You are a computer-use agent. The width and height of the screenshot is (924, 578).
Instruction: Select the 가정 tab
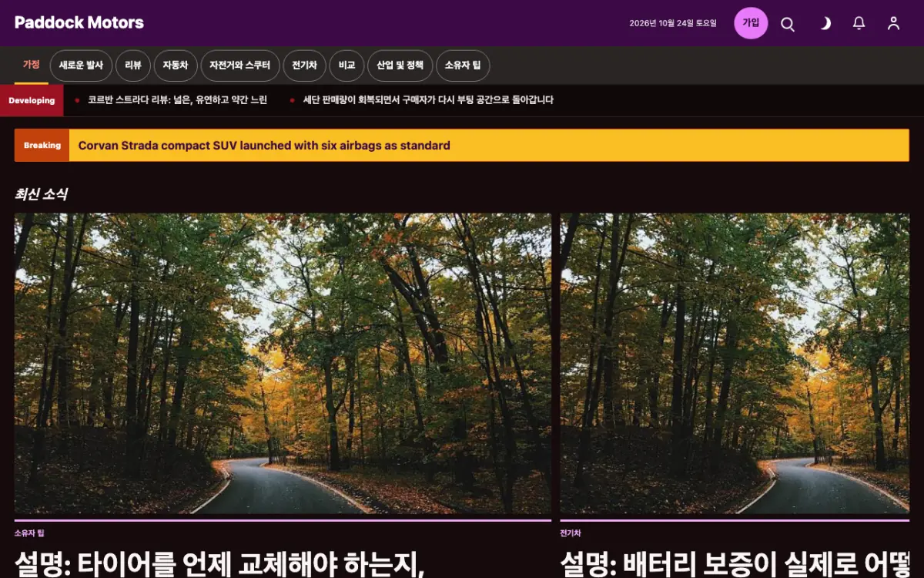[x=31, y=66]
